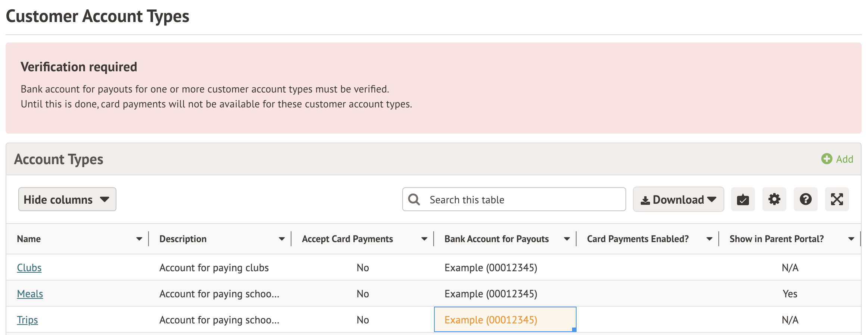The image size is (868, 335).
Task: Click the Meals row description cell
Action: point(219,294)
